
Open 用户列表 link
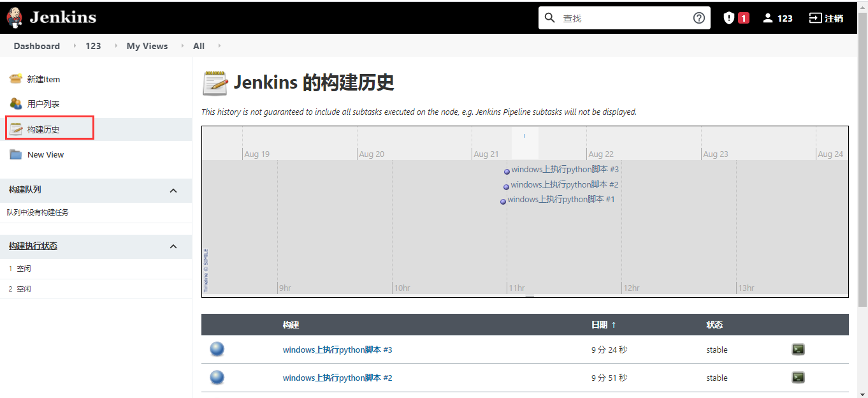pyautogui.click(x=43, y=103)
